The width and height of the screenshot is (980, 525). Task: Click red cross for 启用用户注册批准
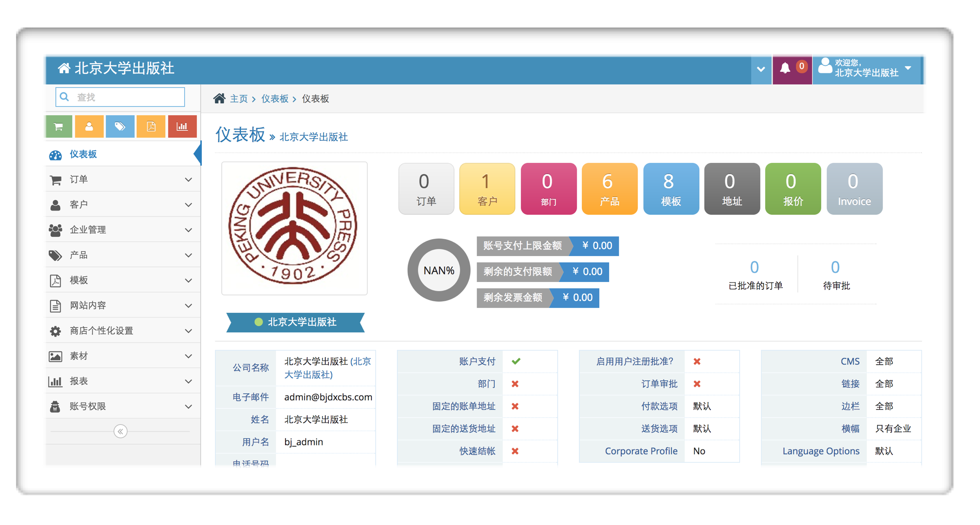click(x=697, y=361)
